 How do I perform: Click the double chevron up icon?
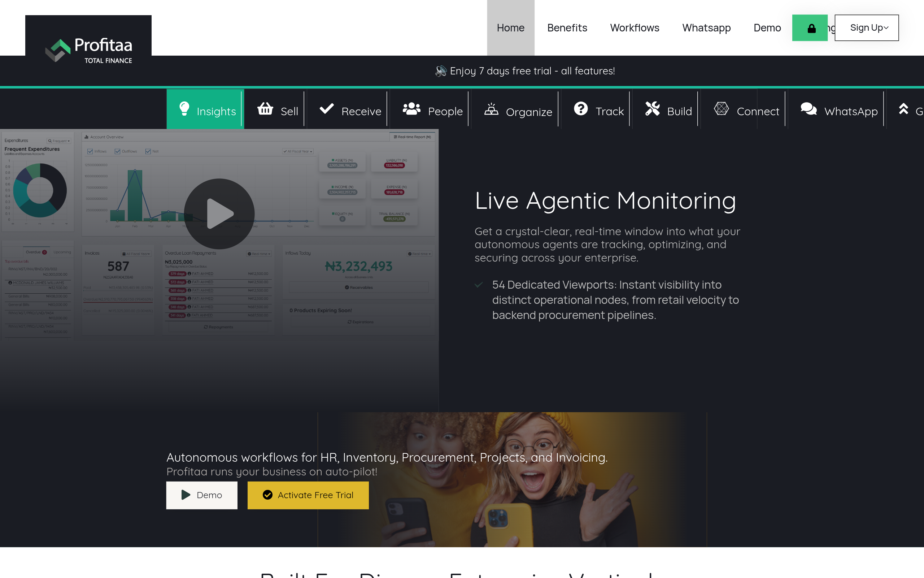(903, 109)
